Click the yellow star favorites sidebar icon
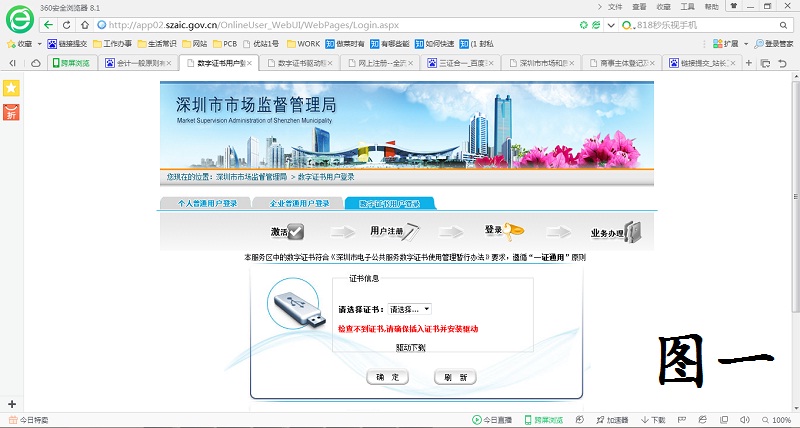The width and height of the screenshot is (800, 428). click(x=11, y=89)
